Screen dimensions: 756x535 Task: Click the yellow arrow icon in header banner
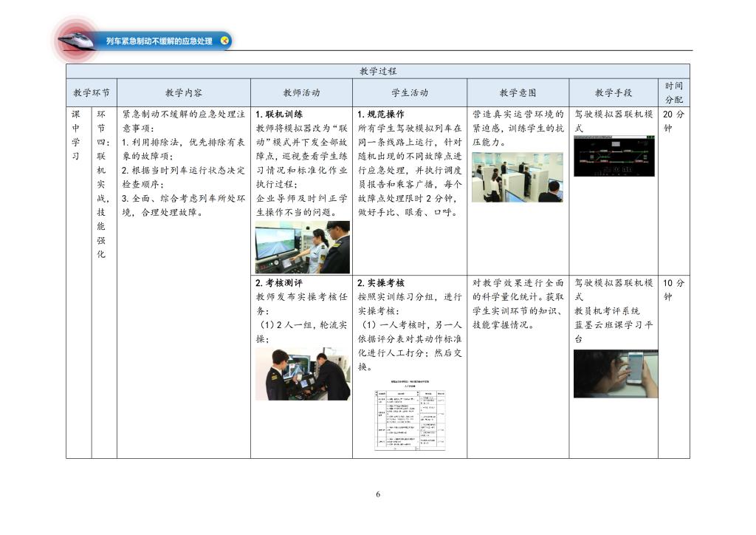[224, 41]
